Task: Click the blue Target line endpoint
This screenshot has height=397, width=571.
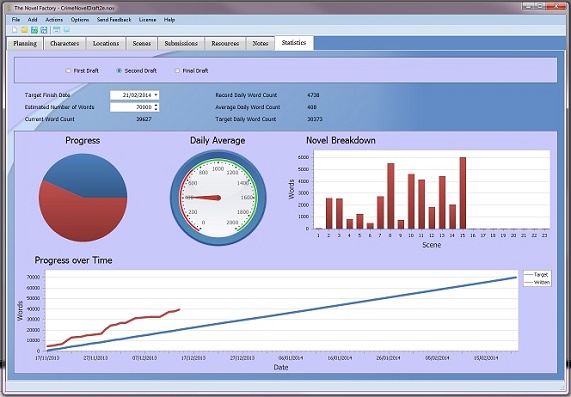Action: click(516, 278)
